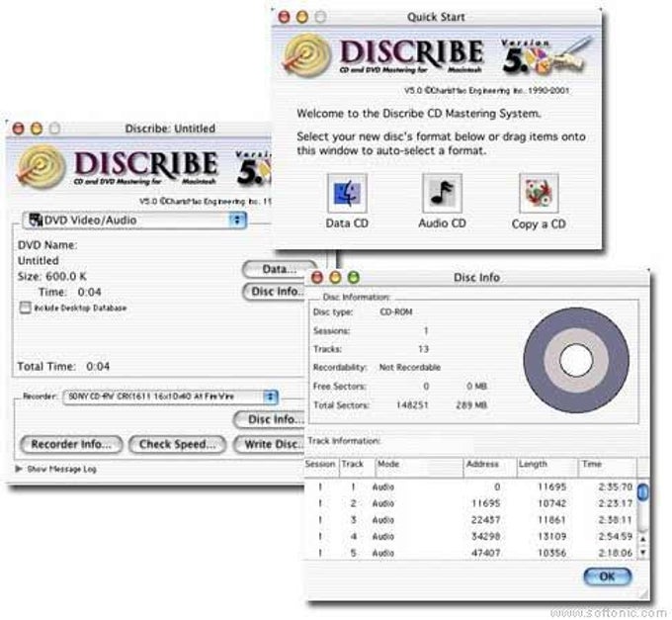Sort tracks by Length column header
The height and width of the screenshot is (620, 672).
[x=547, y=467]
